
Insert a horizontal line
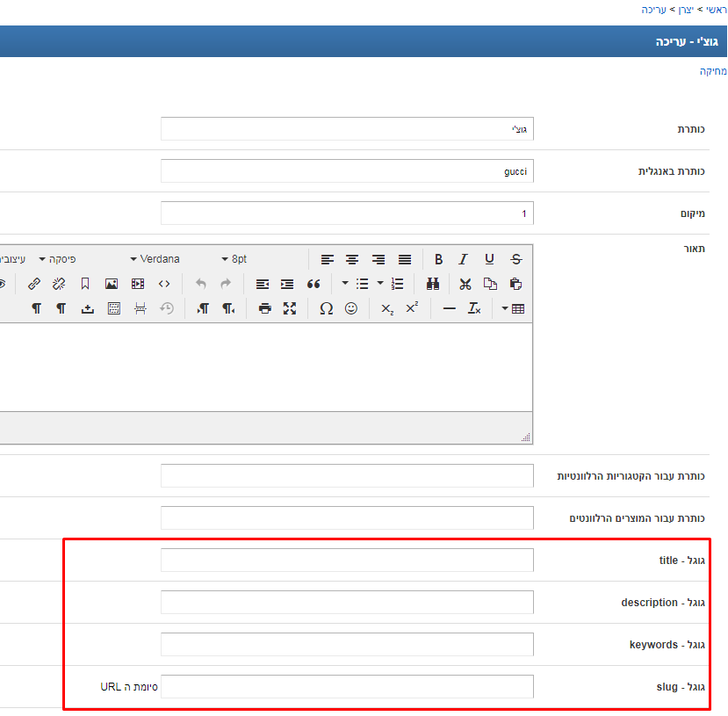449,308
